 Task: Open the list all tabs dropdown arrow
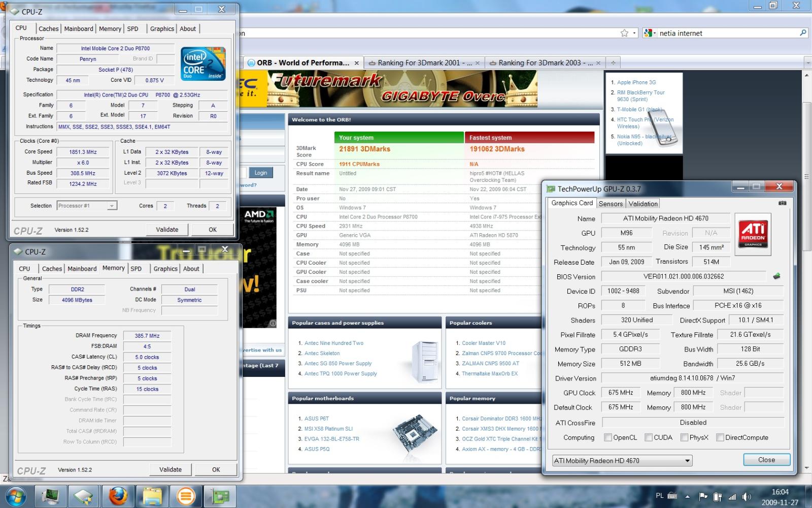coord(808,63)
